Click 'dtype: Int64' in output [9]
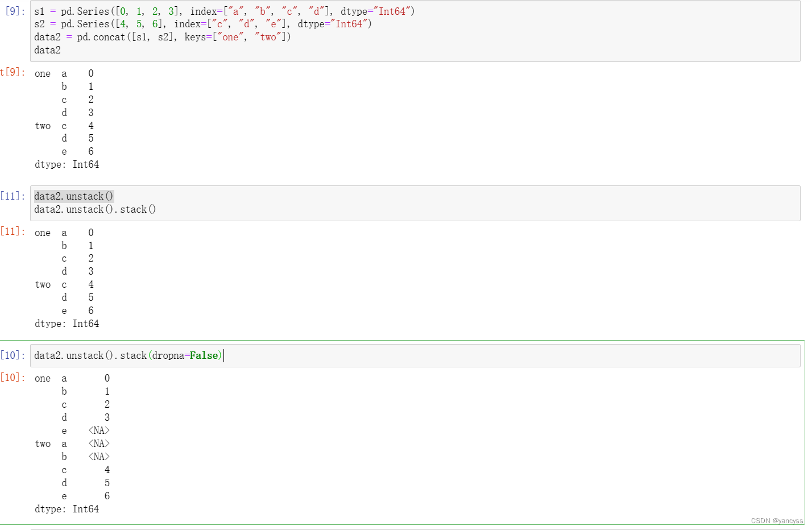This screenshot has height=530, width=812. pyautogui.click(x=67, y=164)
